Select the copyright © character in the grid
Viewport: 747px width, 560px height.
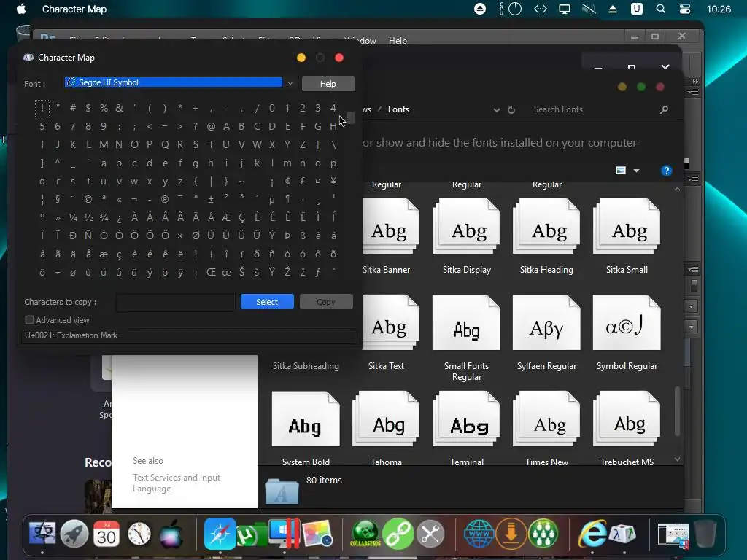click(x=88, y=199)
